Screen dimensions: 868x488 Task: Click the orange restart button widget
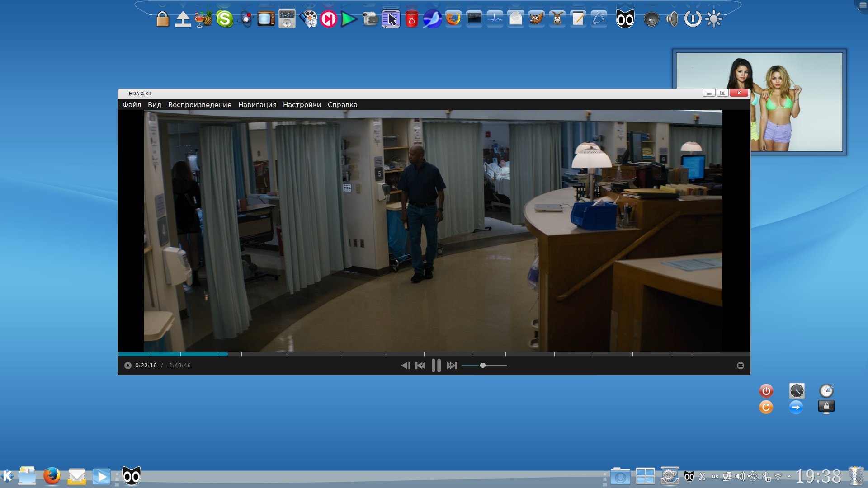[x=766, y=407]
